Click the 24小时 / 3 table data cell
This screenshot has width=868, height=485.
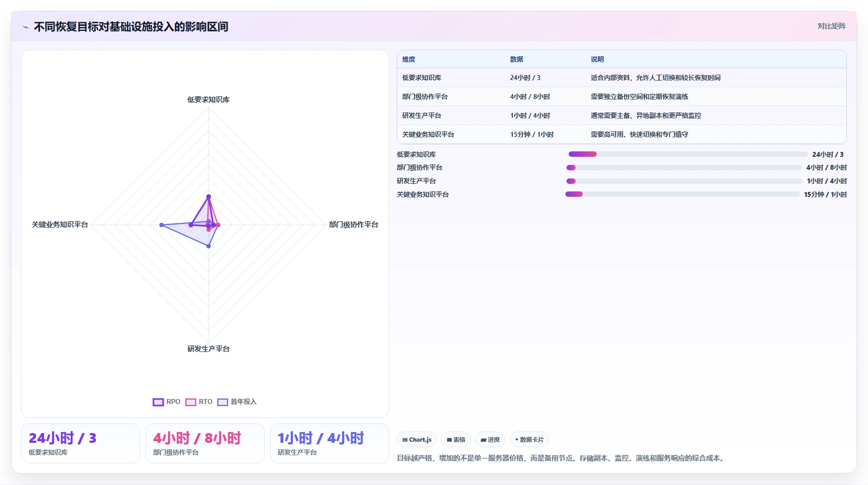525,78
